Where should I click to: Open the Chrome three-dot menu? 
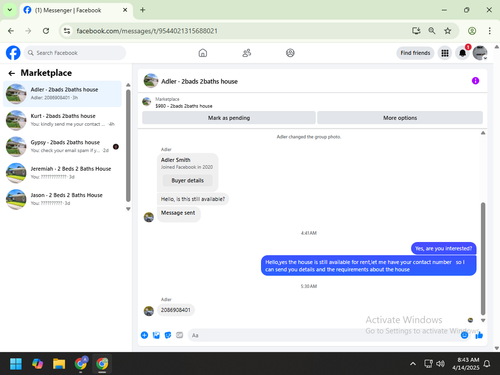click(489, 31)
